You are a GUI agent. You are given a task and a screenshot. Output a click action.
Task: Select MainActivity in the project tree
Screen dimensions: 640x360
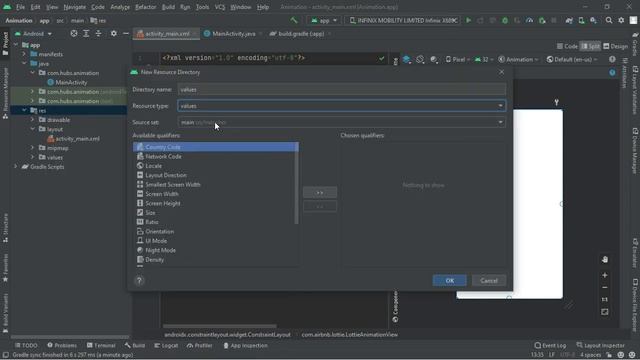[71, 82]
